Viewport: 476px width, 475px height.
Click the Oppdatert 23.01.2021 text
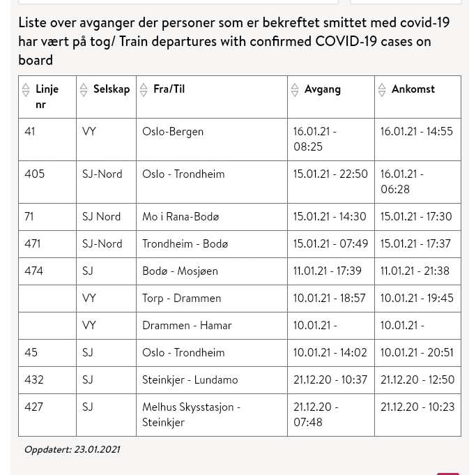point(72,450)
